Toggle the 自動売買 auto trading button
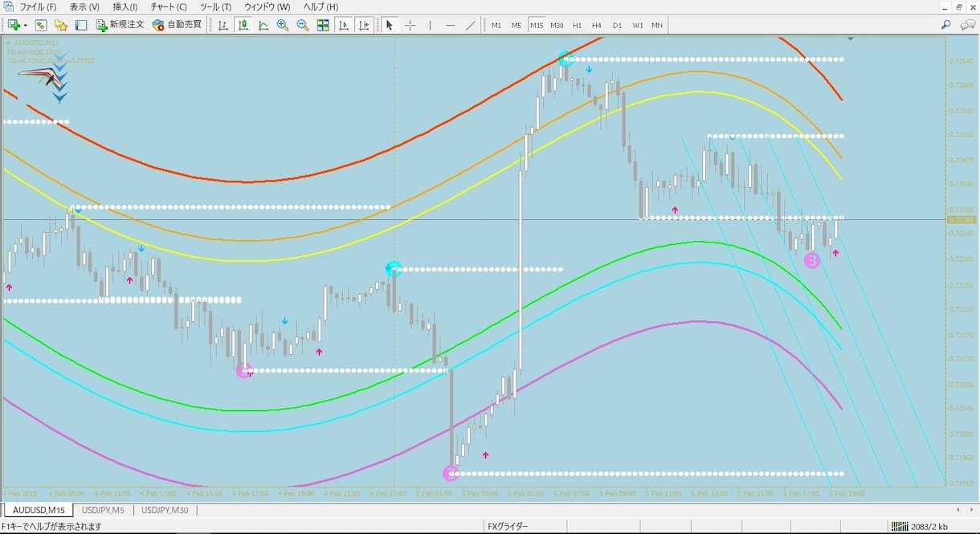 (x=177, y=25)
